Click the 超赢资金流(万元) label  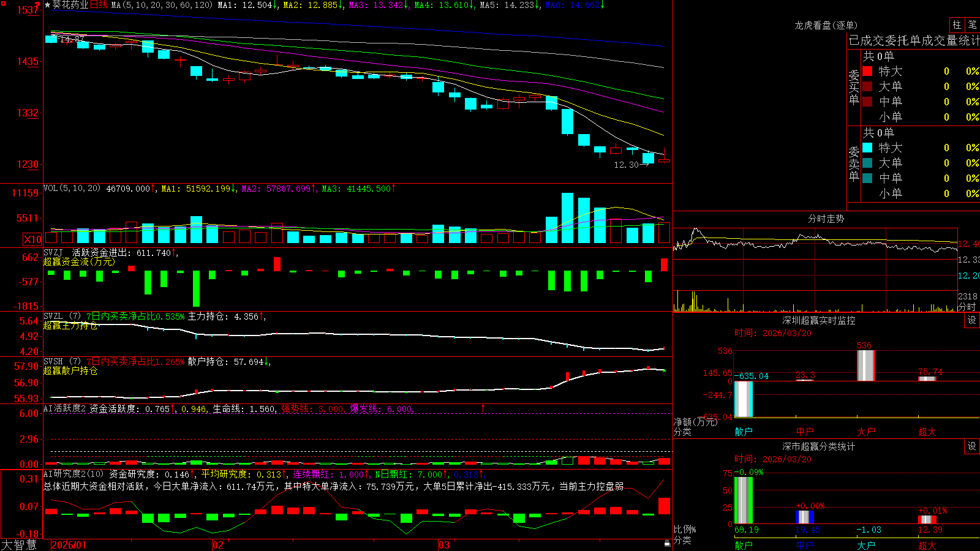[79, 262]
